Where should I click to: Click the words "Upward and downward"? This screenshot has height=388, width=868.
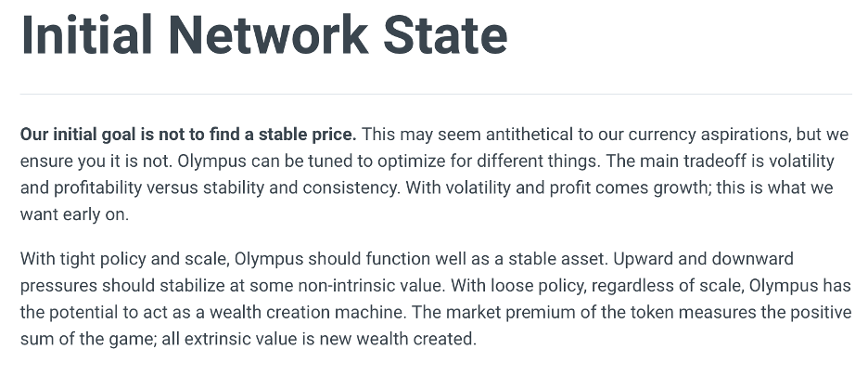click(x=704, y=259)
